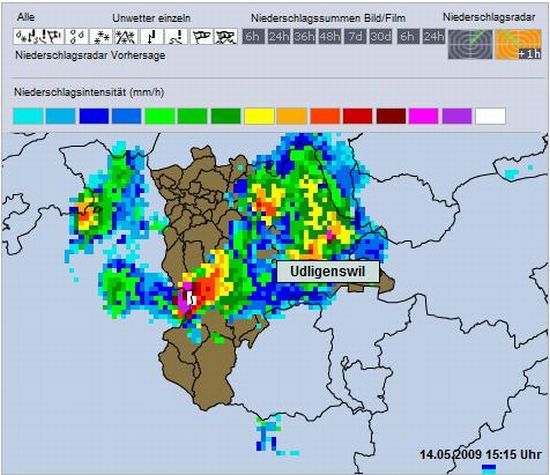This screenshot has width=550, height=475.
Task: Select the 48h precipitation sum
Action: (x=330, y=36)
